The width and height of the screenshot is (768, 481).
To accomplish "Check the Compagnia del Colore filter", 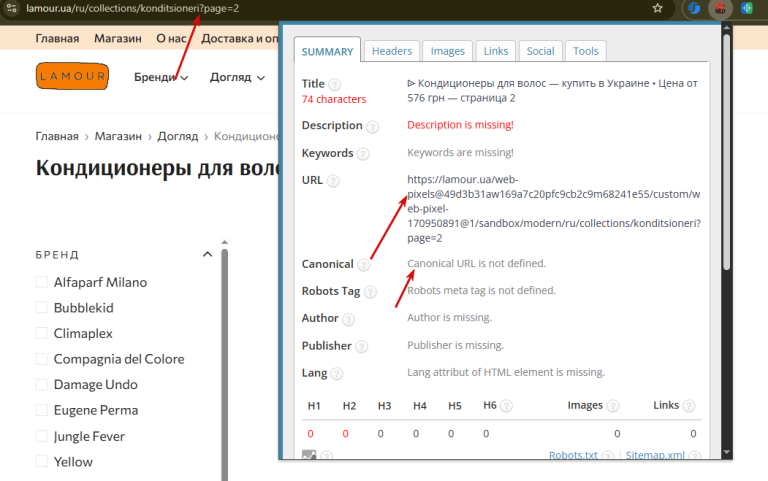I will (x=42, y=359).
